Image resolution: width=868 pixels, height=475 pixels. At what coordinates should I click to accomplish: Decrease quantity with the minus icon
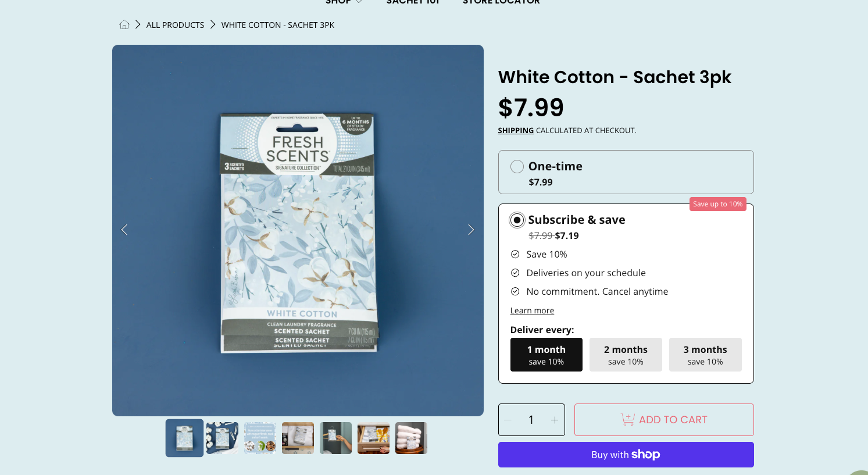pos(507,419)
